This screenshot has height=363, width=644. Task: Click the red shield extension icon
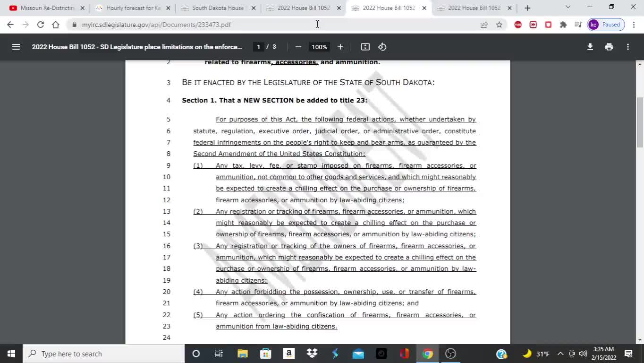tap(548, 25)
